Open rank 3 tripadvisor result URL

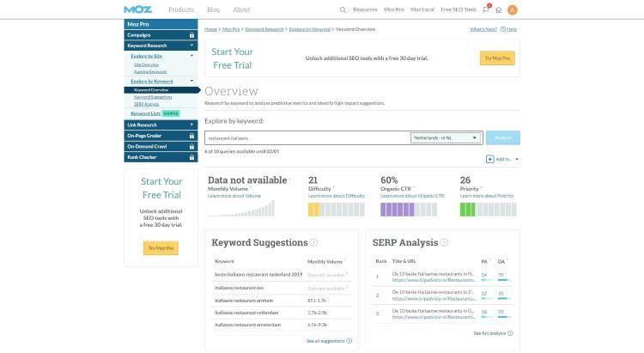(x=434, y=317)
